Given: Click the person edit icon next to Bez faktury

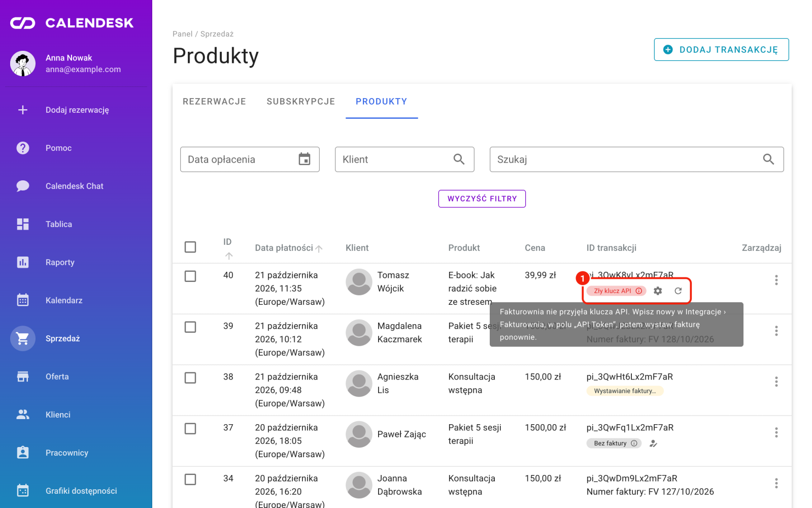Looking at the screenshot, I should coord(654,443).
